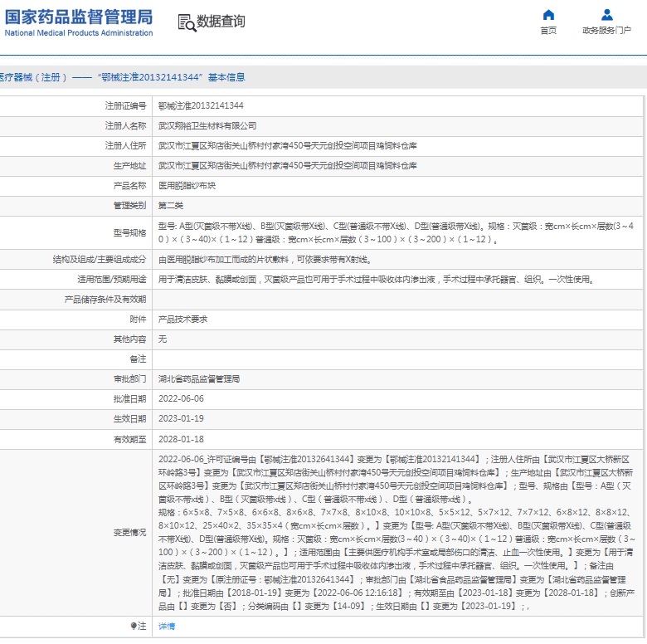This screenshot has width=647, height=644.
Task: Click the 管理类别 row label
Action: pos(129,206)
